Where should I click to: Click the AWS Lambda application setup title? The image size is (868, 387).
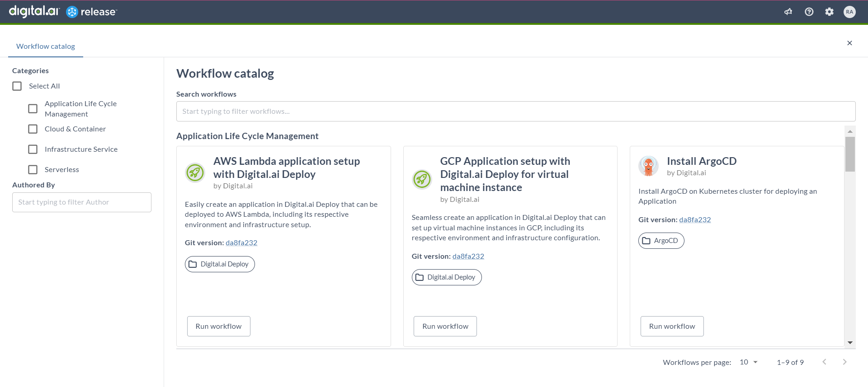tap(287, 168)
